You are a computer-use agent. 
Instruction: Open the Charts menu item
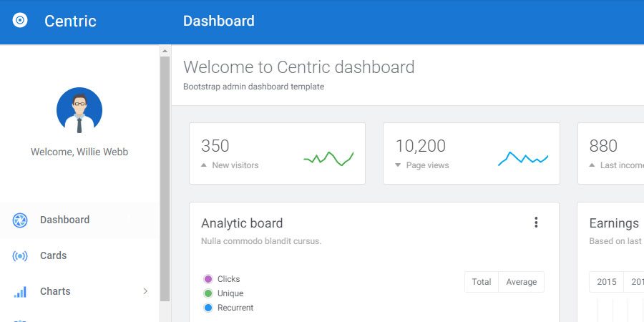(79, 292)
